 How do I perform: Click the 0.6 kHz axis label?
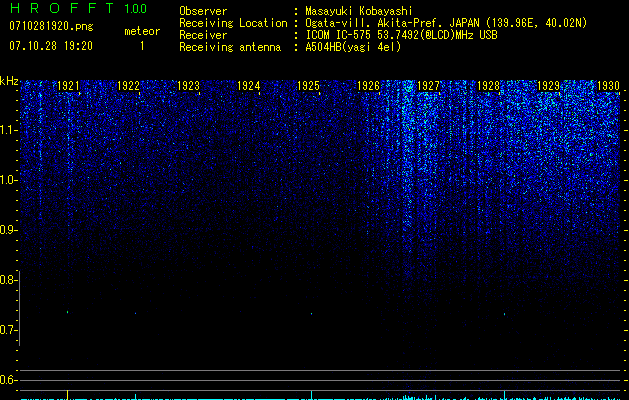click(x=7, y=380)
